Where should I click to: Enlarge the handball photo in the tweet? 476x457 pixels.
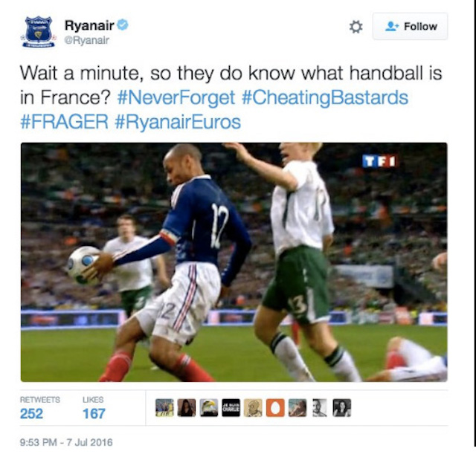234,262
